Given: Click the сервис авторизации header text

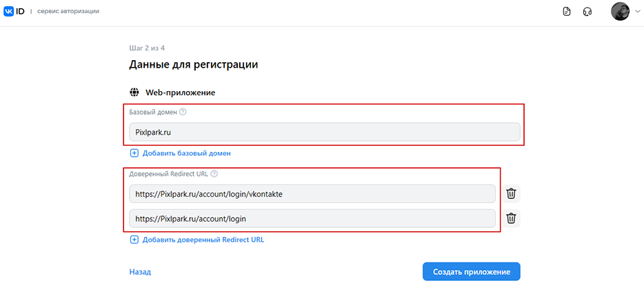Looking at the screenshot, I should coord(68,12).
